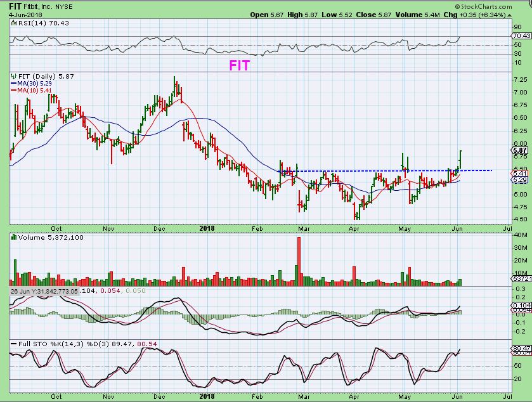
Task: Click the blue MA(30) legend line marker
Action: click(14, 82)
